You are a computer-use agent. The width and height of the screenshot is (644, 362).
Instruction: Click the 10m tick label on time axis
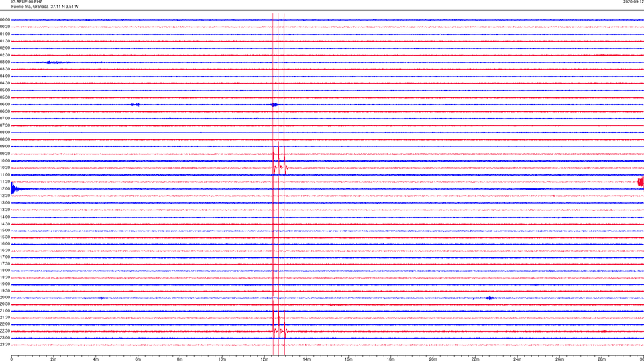[222, 359]
